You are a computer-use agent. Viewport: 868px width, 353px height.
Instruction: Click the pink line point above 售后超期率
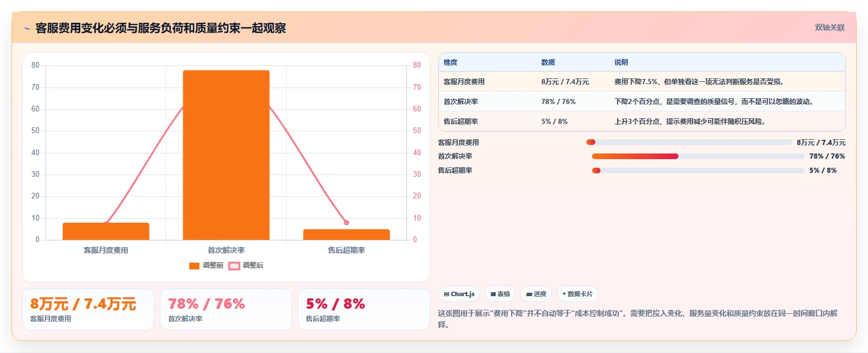(346, 222)
